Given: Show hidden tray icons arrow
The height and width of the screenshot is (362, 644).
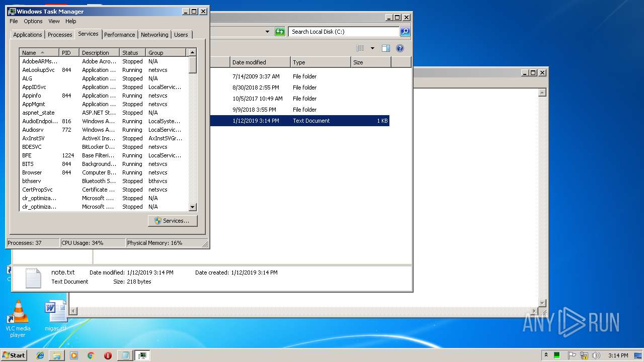Looking at the screenshot, I should click(x=546, y=355).
